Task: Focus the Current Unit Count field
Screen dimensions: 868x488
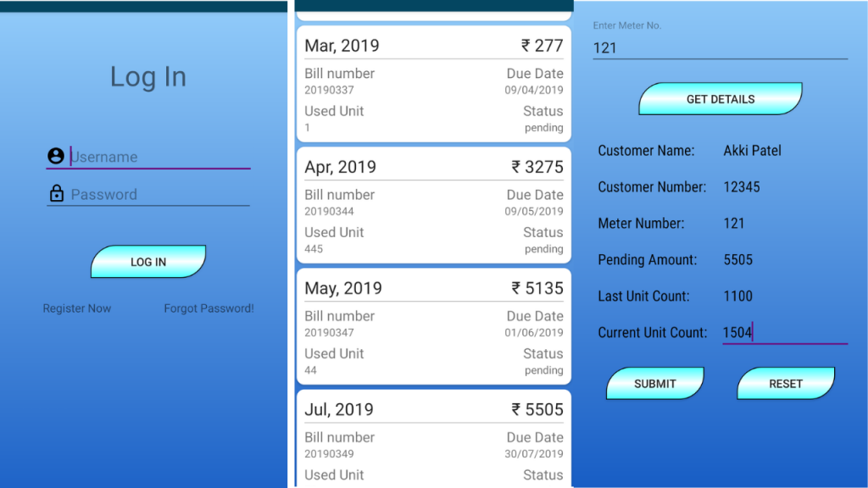Action: 785,332
